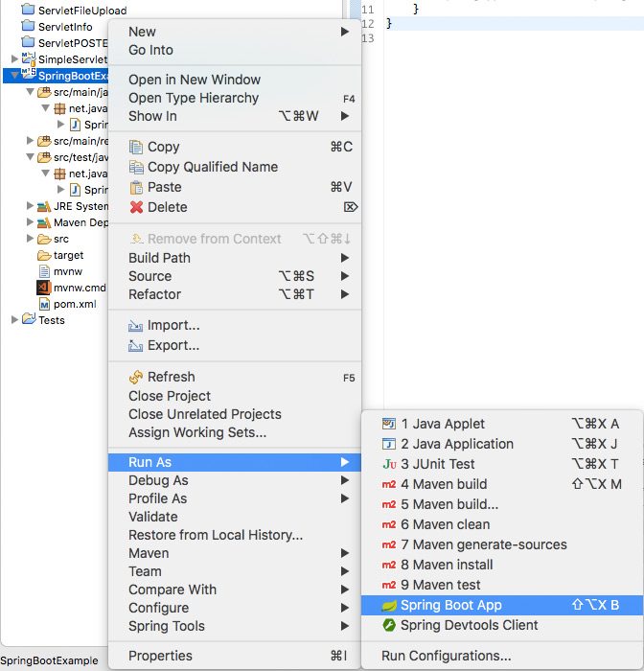The height and width of the screenshot is (671, 644).
Task: Open the Refactor submenu
Action: [x=235, y=294]
